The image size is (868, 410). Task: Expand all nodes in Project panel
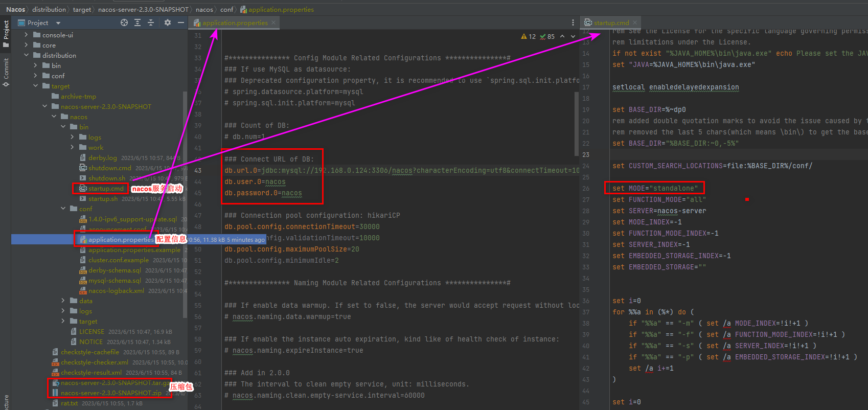138,22
